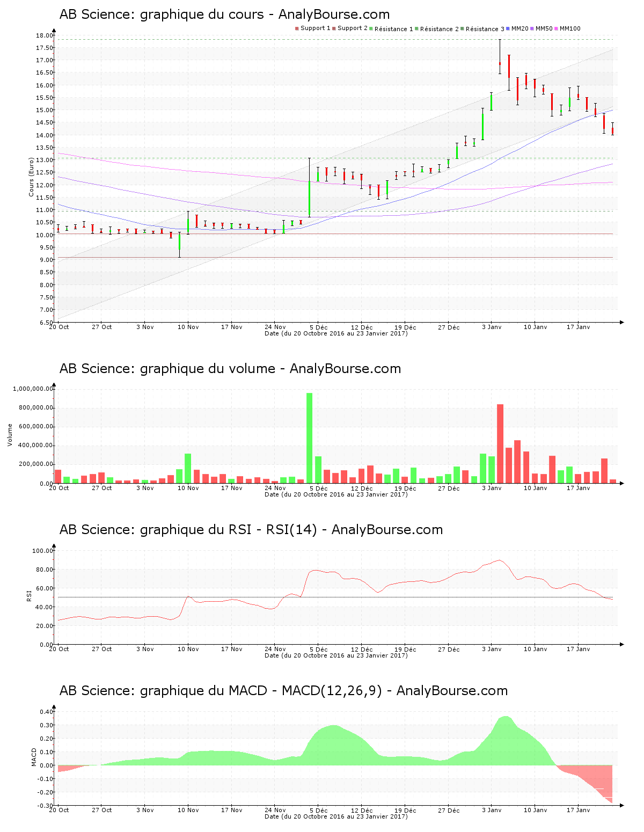Click the green volume bar at 10 Nov

[188, 469]
